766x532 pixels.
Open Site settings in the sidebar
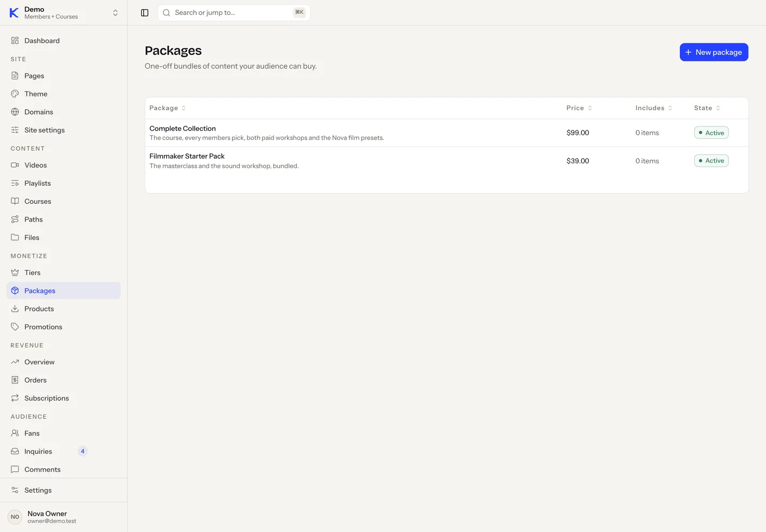(64, 130)
